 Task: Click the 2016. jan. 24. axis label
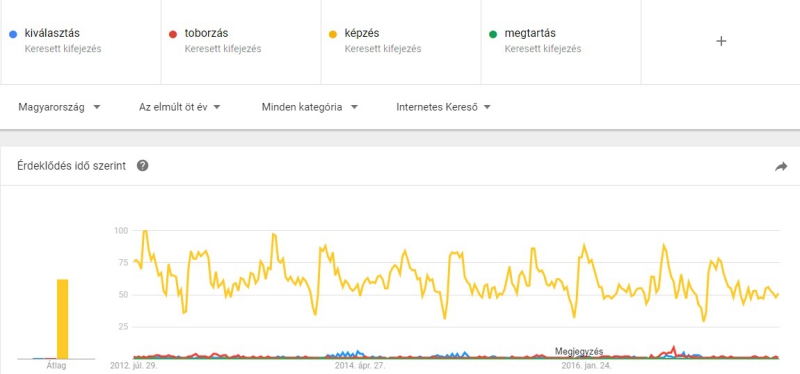pyautogui.click(x=586, y=366)
